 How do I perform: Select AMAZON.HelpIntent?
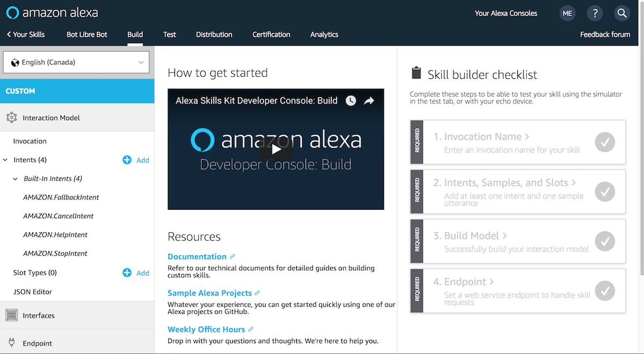(x=55, y=235)
